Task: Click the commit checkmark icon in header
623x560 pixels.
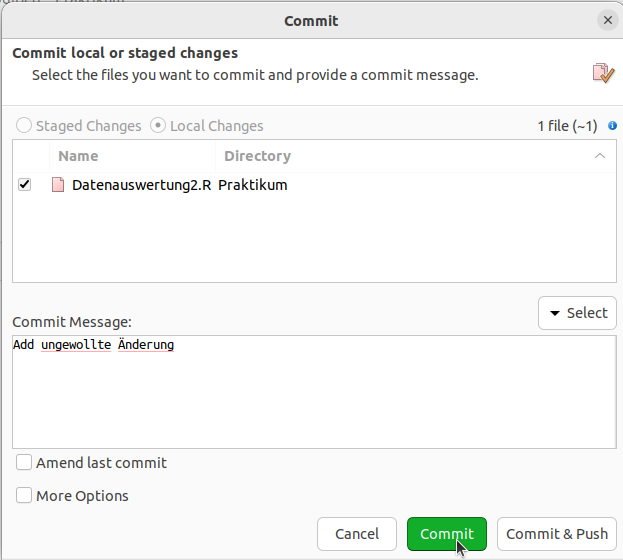Action: pyautogui.click(x=603, y=73)
